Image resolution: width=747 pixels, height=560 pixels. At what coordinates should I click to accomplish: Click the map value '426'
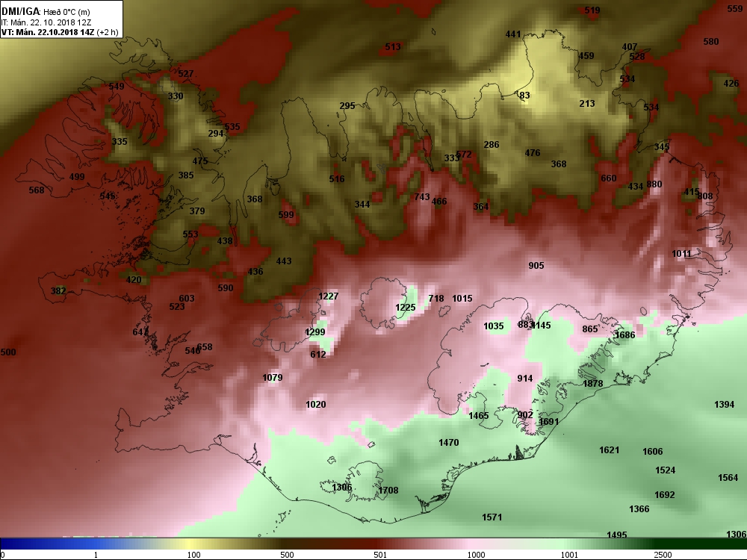coord(731,84)
